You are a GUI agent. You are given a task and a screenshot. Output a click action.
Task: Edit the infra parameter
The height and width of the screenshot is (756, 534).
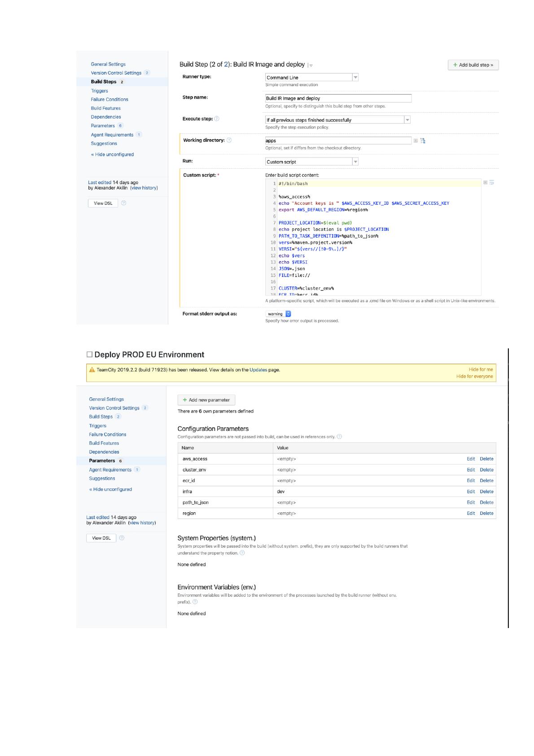coord(471,492)
